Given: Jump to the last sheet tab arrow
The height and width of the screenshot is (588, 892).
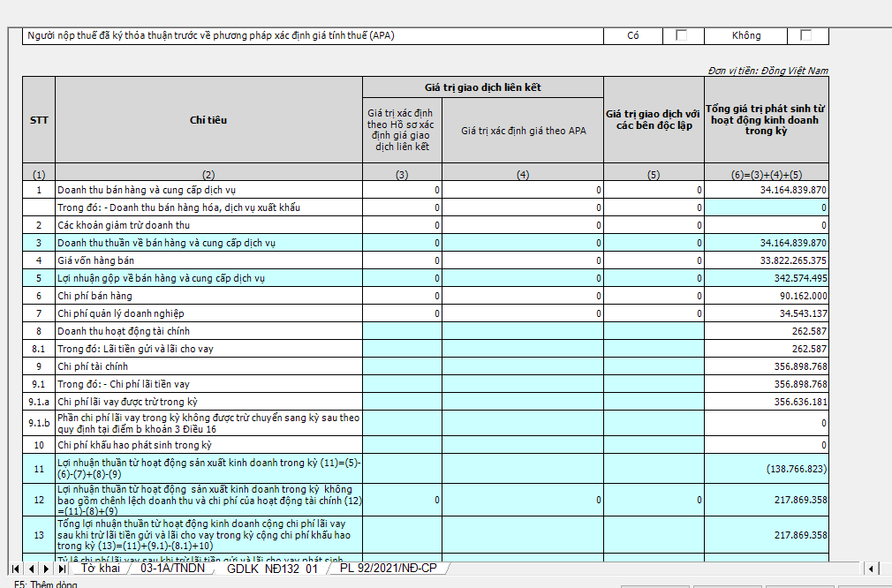Looking at the screenshot, I should [x=61, y=568].
